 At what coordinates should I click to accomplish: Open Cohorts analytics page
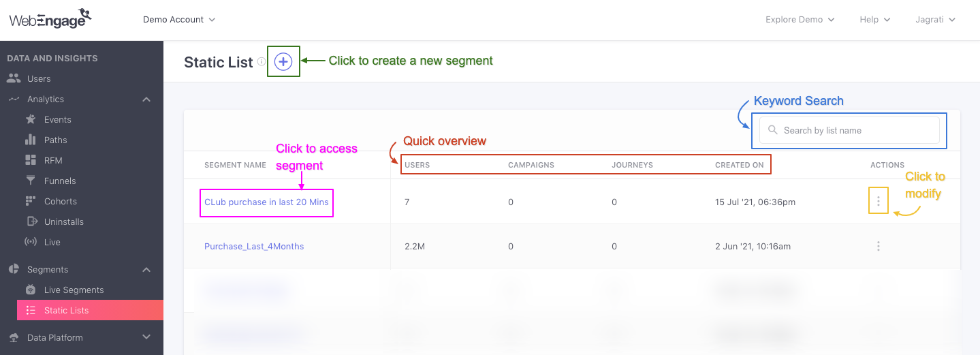(x=61, y=201)
